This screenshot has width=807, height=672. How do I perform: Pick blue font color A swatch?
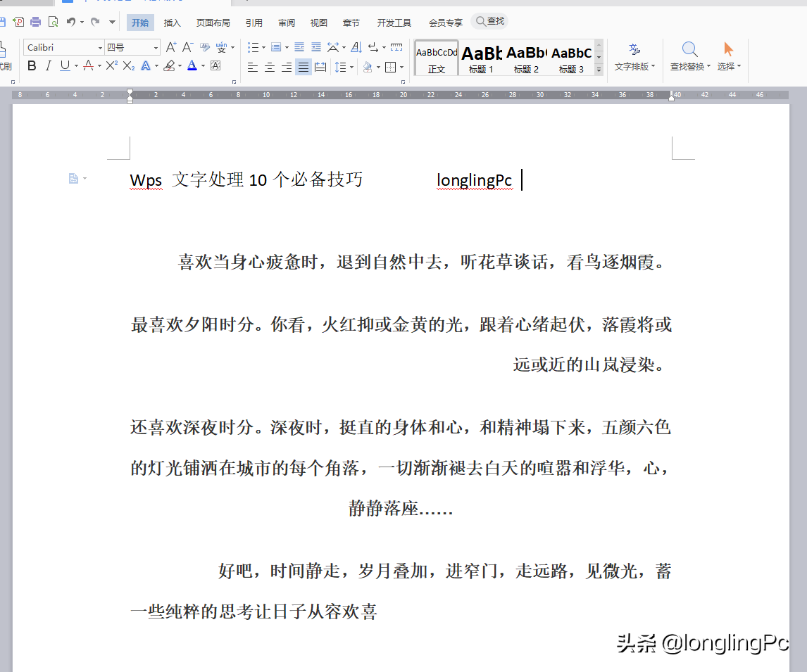pyautogui.click(x=192, y=66)
